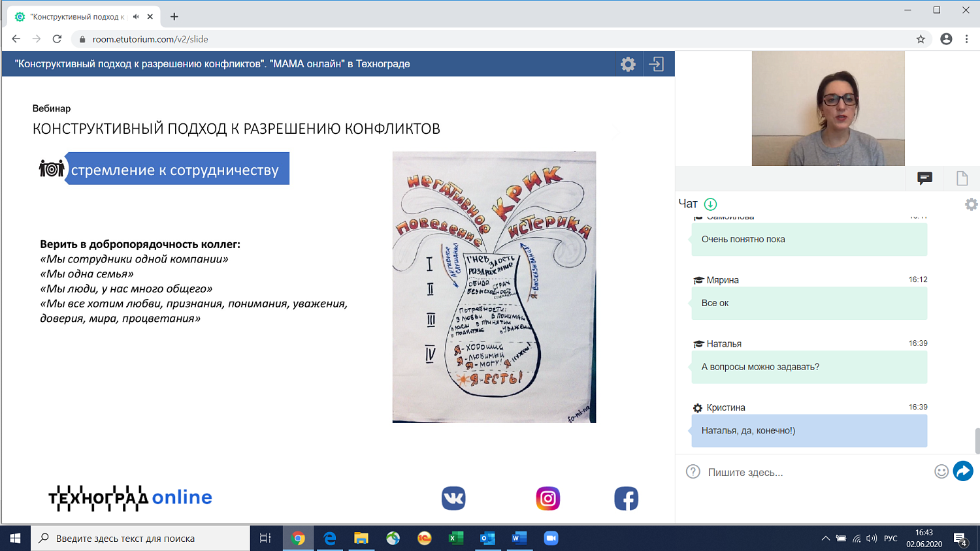
Task: Open Excel on taskbar
Action: coord(456,539)
